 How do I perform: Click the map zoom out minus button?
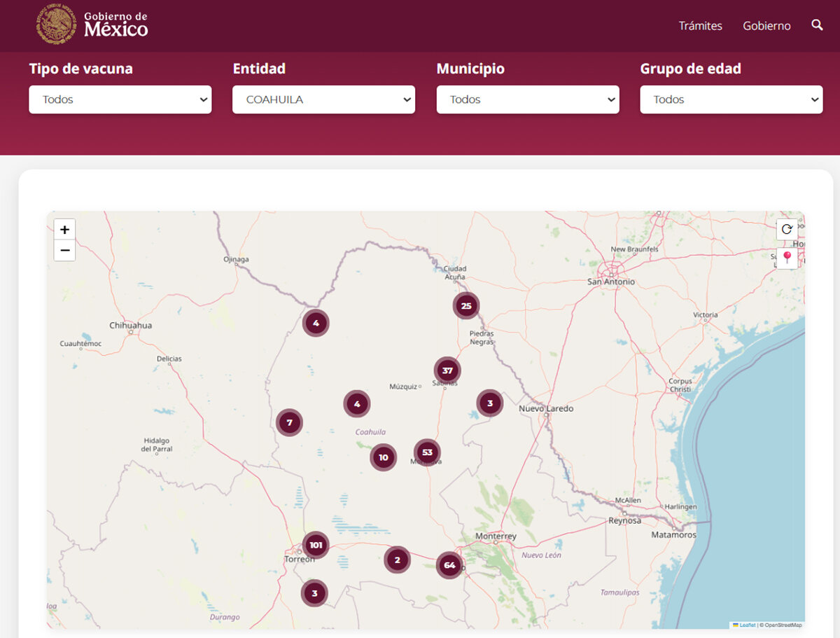(x=64, y=250)
